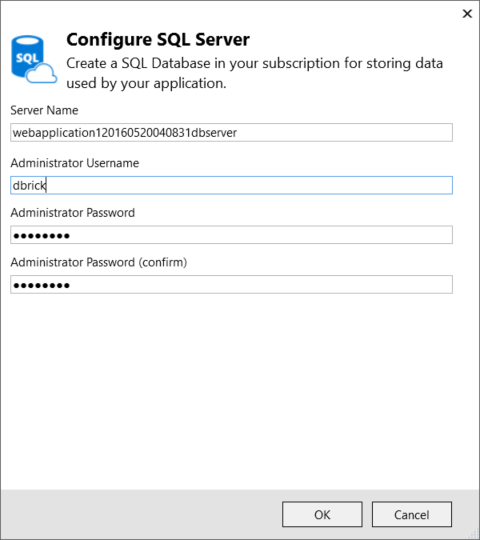Click the 'Server Name' label

tap(44, 110)
